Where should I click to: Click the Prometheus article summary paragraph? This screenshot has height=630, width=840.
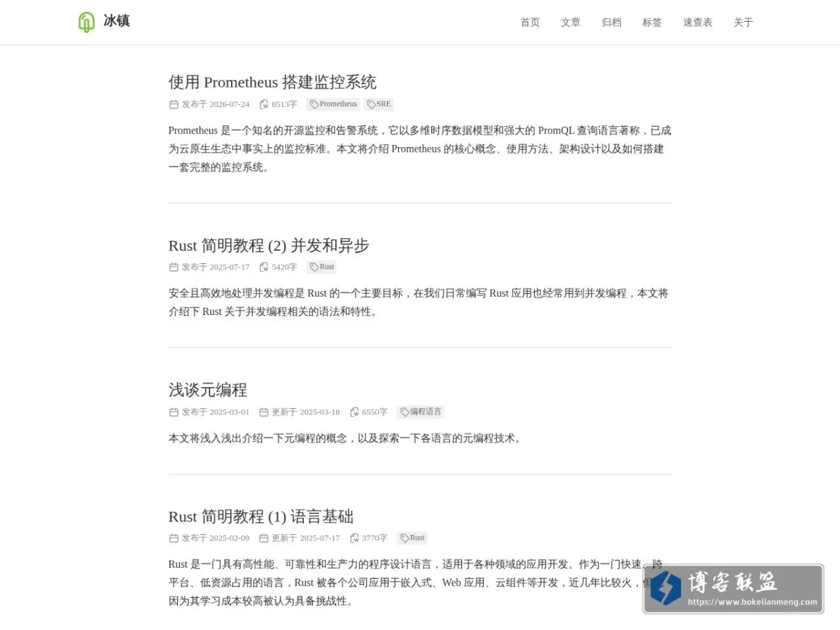[420, 148]
